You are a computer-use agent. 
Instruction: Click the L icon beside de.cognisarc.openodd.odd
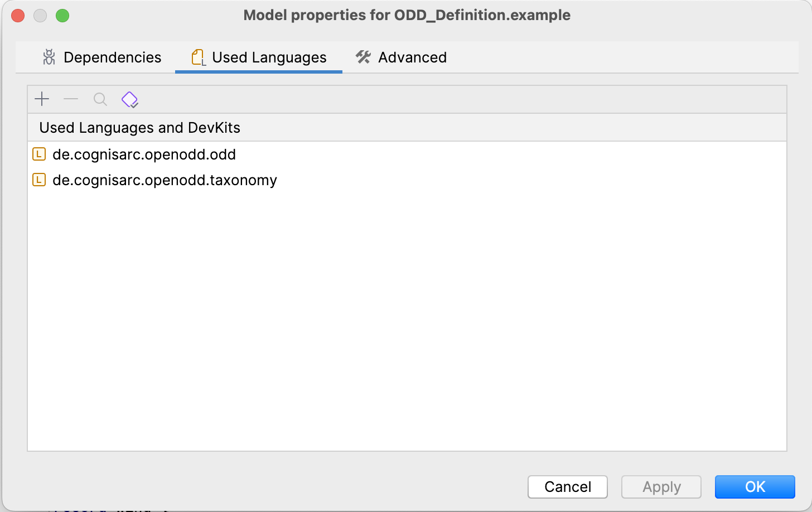click(39, 154)
